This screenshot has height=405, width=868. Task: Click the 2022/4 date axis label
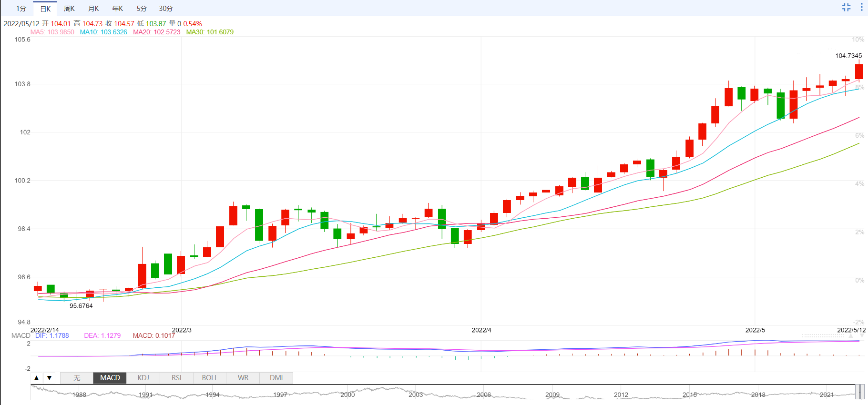481,330
